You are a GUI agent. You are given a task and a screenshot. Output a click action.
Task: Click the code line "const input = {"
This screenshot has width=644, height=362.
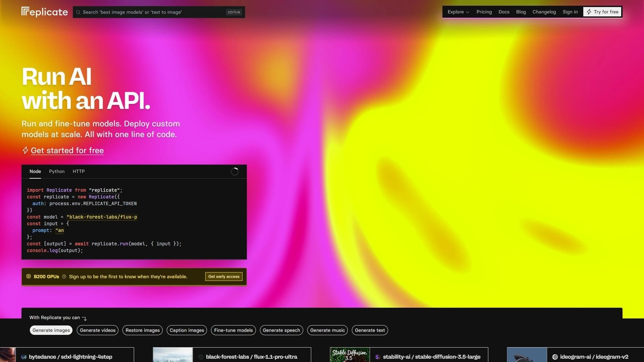(48, 224)
